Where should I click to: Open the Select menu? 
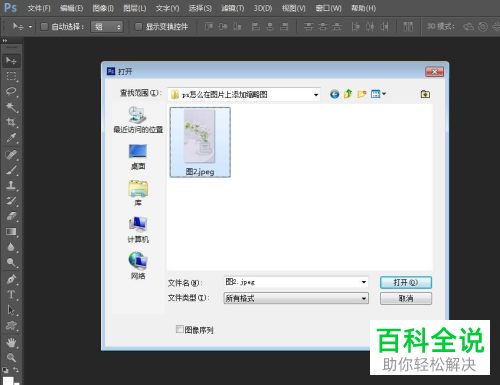click(x=200, y=8)
